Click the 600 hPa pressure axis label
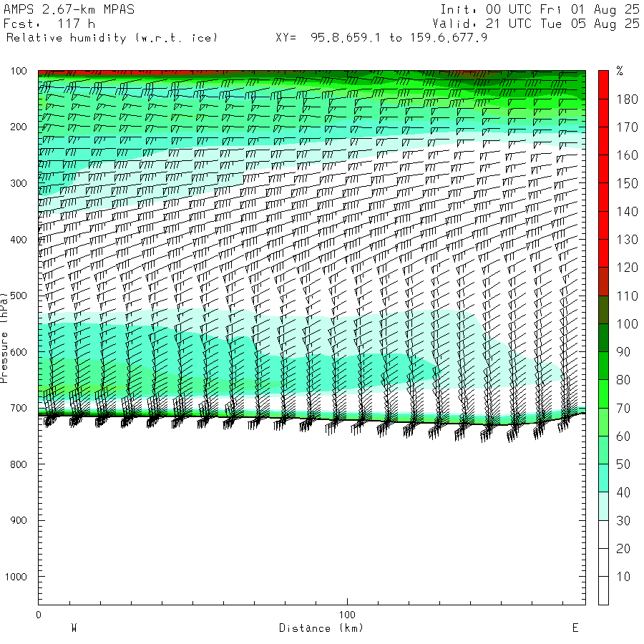 [19, 352]
